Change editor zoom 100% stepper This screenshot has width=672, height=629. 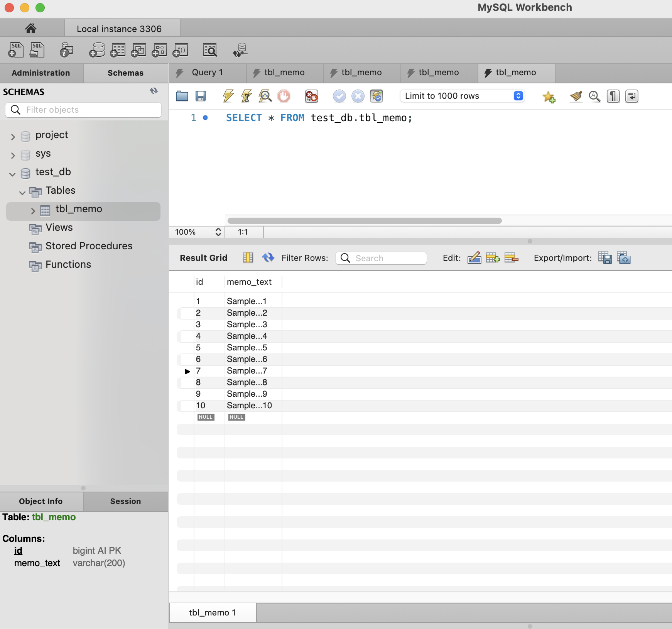(x=218, y=232)
